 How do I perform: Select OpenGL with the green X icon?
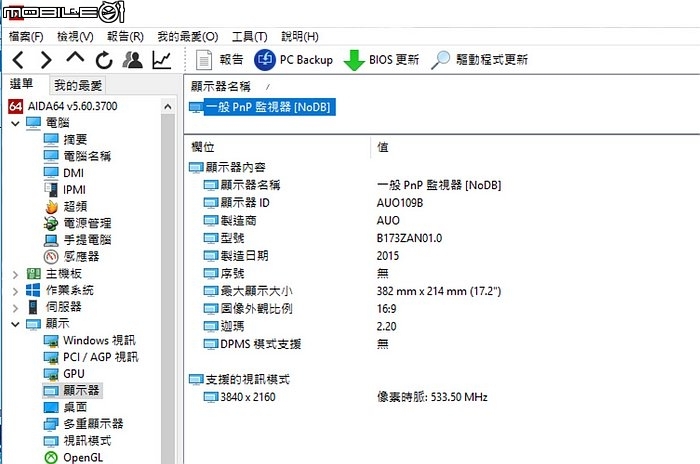point(74,457)
